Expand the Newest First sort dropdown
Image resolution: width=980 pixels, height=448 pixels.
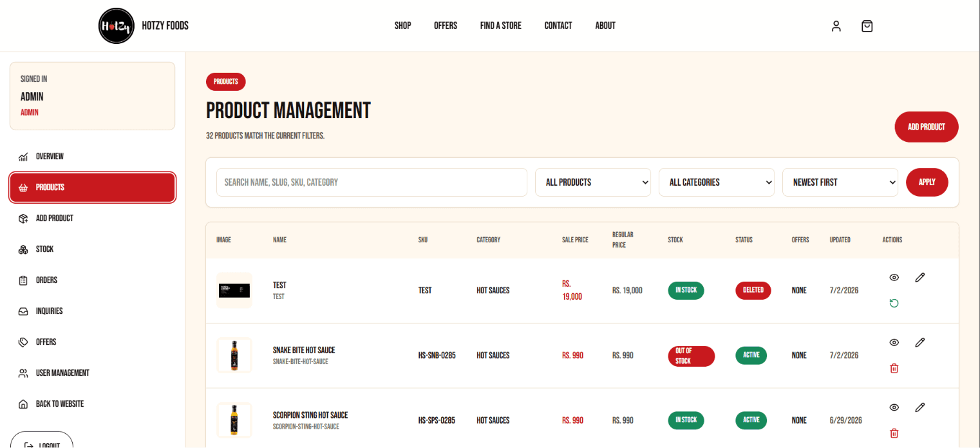click(x=840, y=182)
